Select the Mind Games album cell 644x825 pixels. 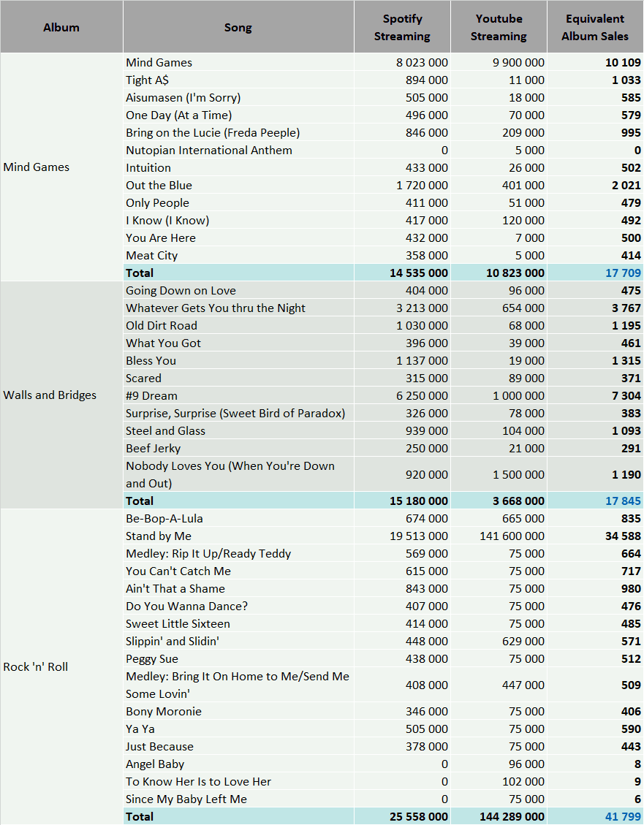click(61, 167)
